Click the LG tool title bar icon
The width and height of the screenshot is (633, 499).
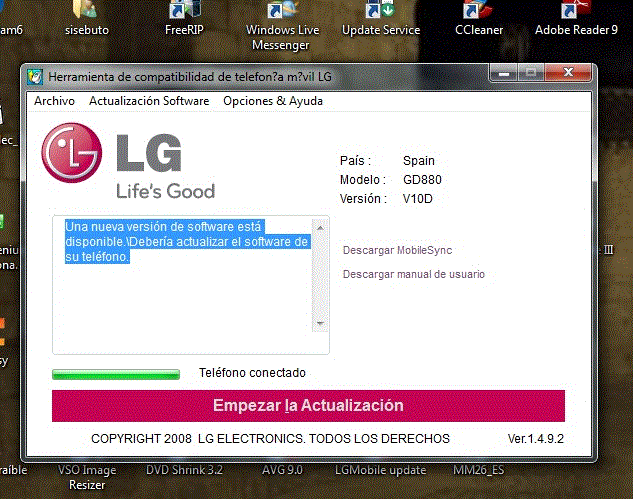point(35,77)
